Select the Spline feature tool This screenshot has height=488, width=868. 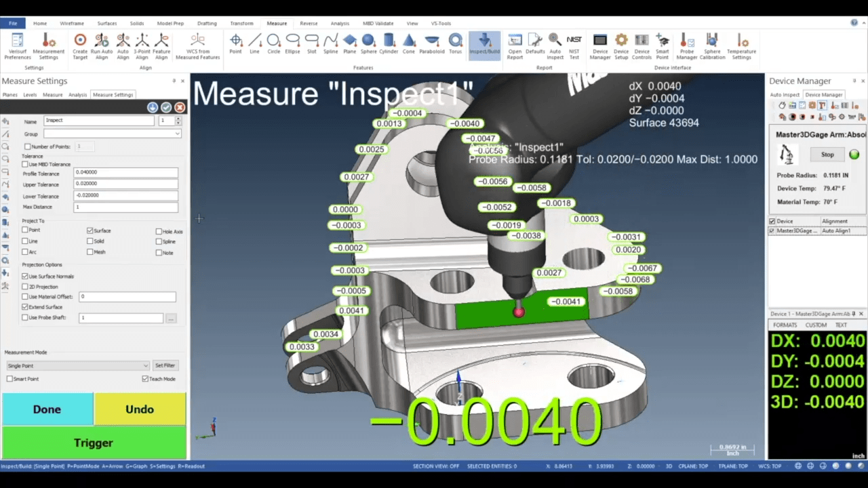[330, 44]
